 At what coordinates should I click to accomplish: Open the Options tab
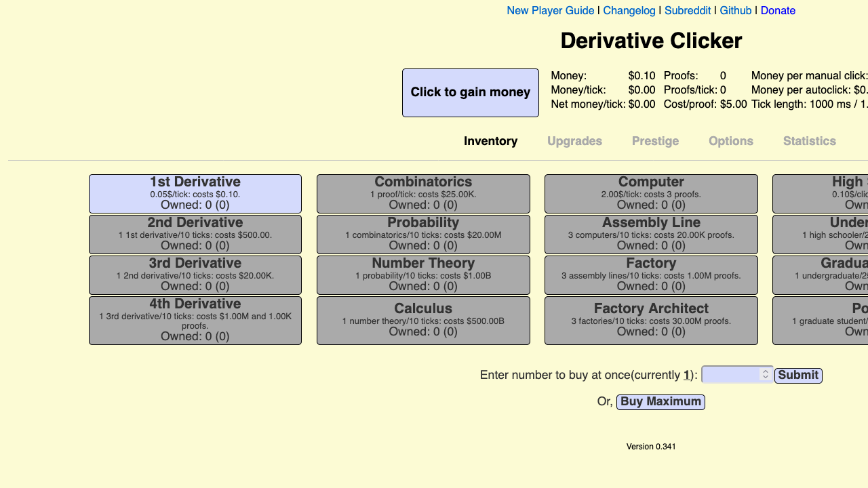731,141
